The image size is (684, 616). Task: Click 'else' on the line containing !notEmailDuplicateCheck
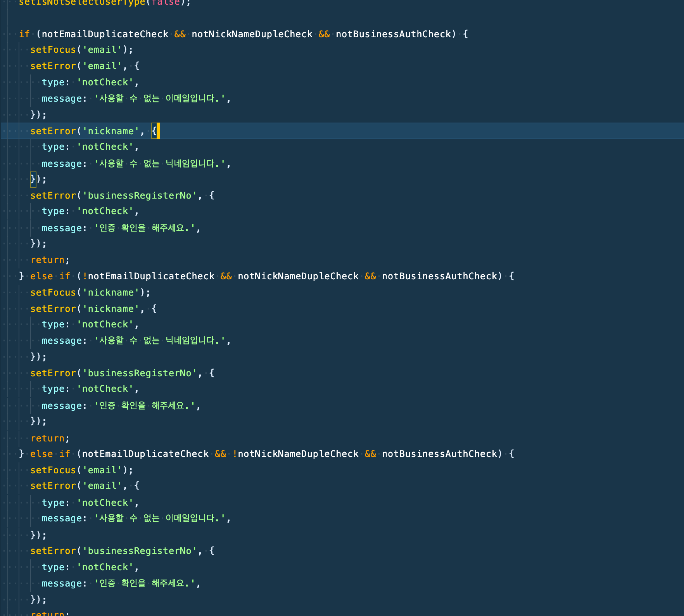(41, 276)
